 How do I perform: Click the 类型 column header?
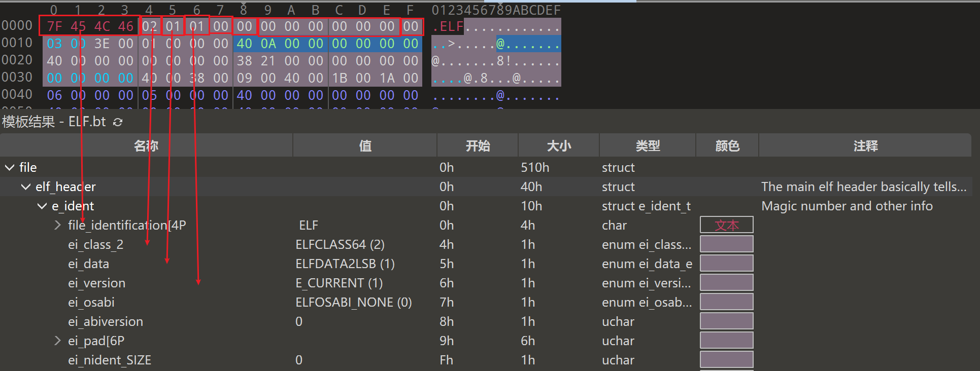click(x=648, y=146)
